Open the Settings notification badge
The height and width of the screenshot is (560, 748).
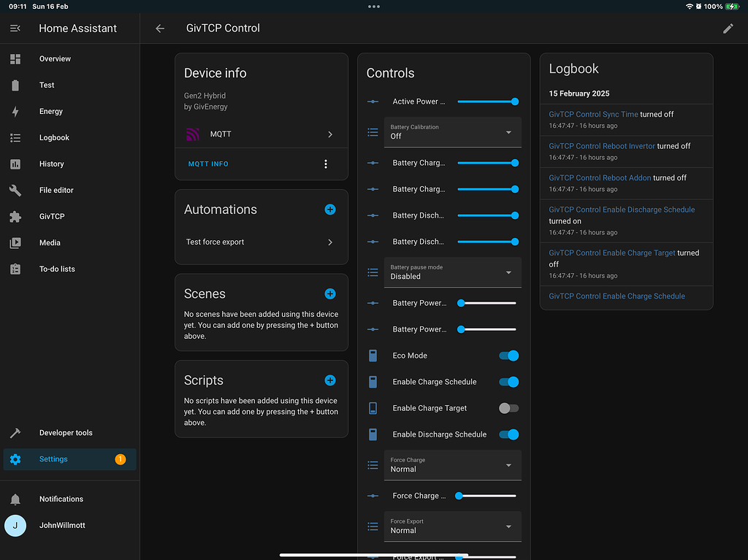pyautogui.click(x=121, y=459)
